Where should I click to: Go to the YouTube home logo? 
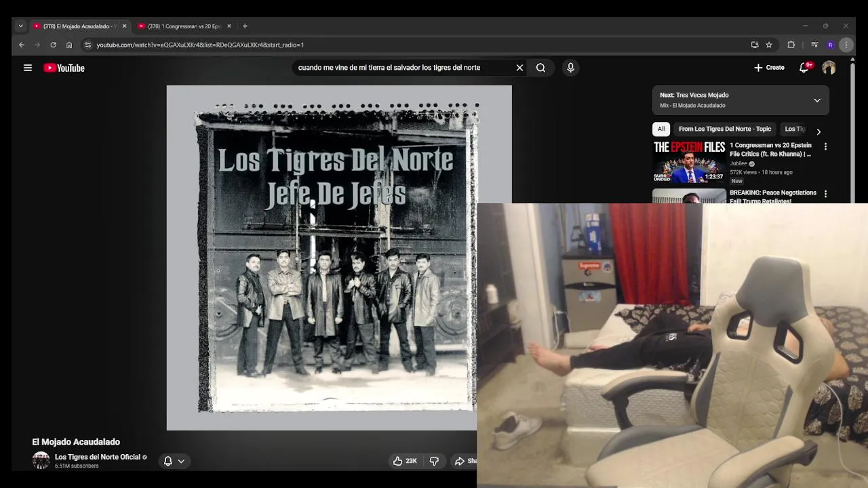[x=64, y=68]
